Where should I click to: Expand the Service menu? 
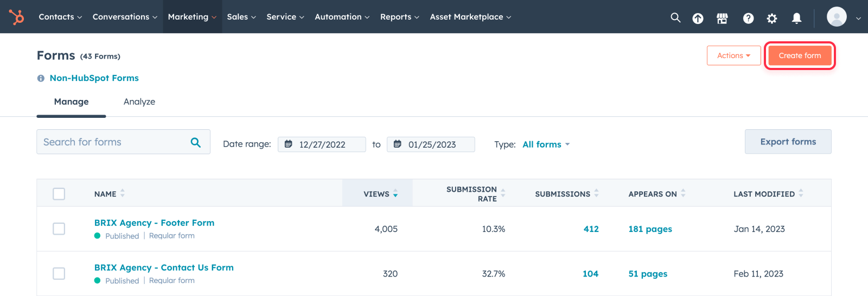pos(285,17)
